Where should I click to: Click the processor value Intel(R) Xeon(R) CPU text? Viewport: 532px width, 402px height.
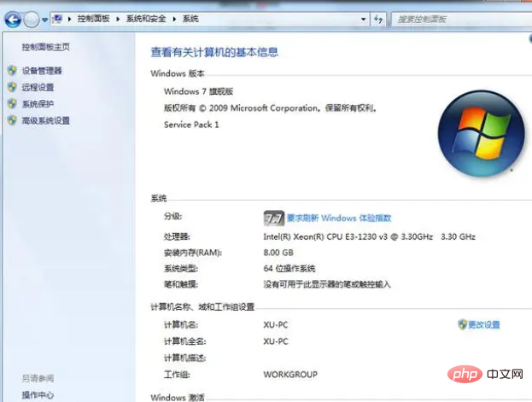pos(369,236)
